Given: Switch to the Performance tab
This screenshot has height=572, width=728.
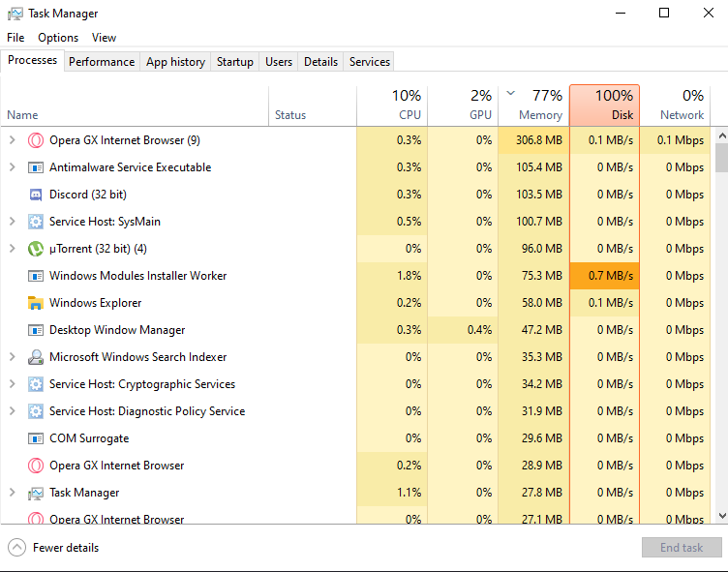Looking at the screenshot, I should coord(102,62).
